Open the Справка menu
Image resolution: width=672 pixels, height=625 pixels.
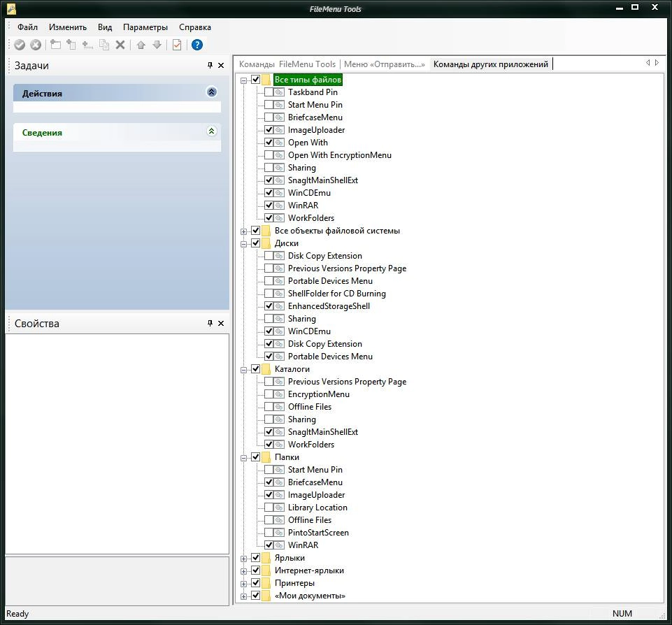[195, 27]
